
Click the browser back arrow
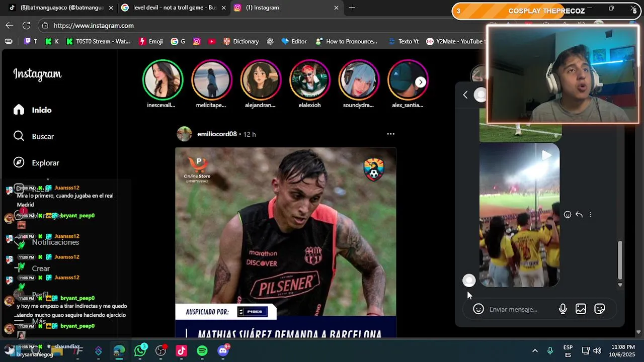[x=10, y=25]
